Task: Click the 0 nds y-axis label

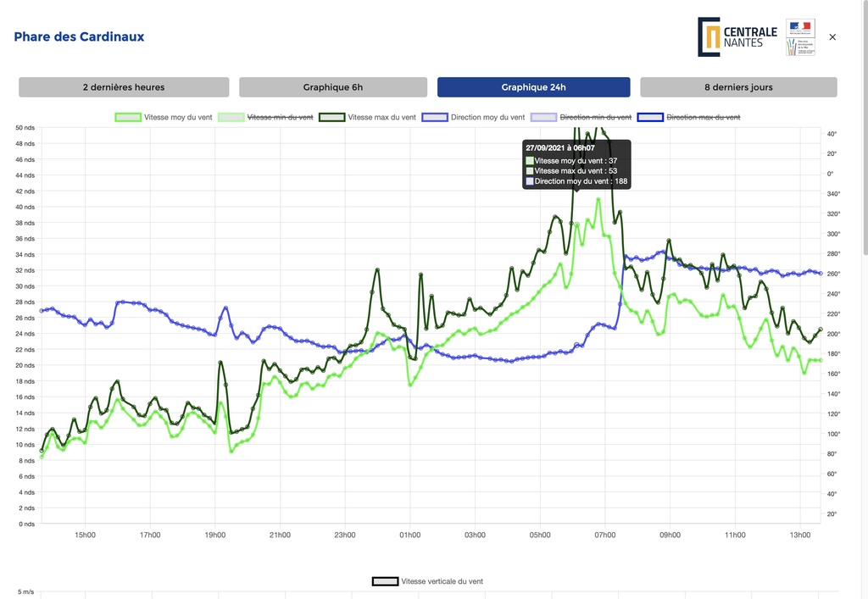Action: (x=26, y=524)
